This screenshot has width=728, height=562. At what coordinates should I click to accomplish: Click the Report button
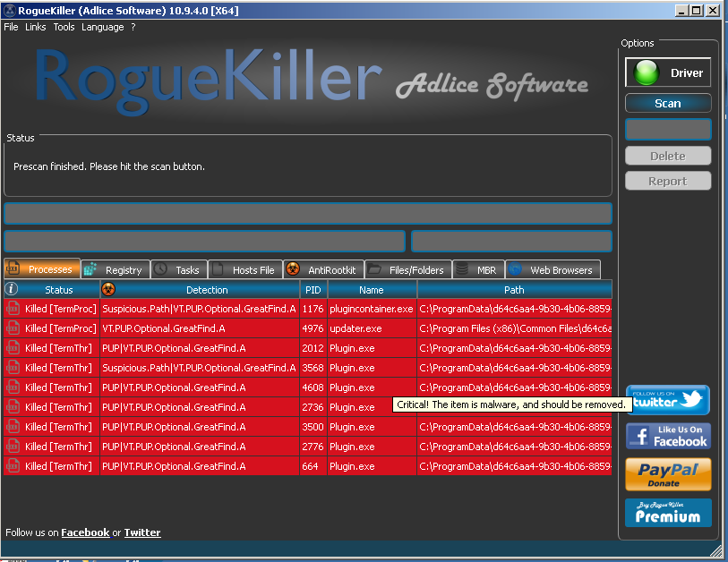(668, 181)
